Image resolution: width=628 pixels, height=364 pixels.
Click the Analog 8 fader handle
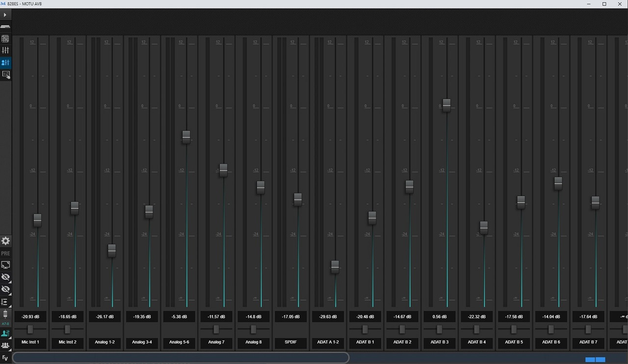(261, 187)
